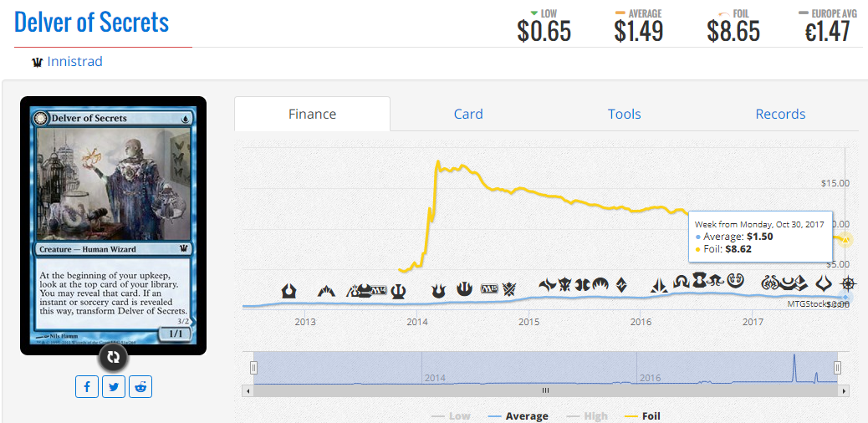Click right arrow of chart scrollbar
This screenshot has height=423, width=868.
(844, 391)
